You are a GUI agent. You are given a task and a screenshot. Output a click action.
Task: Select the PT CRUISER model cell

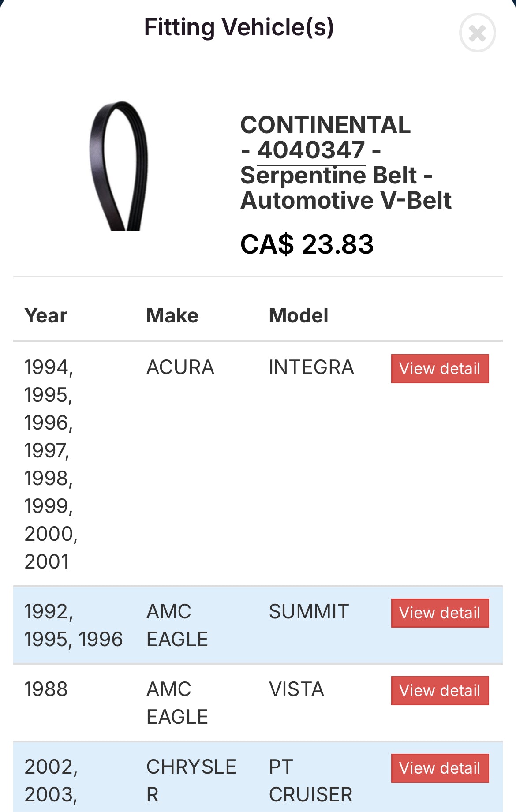(310, 781)
